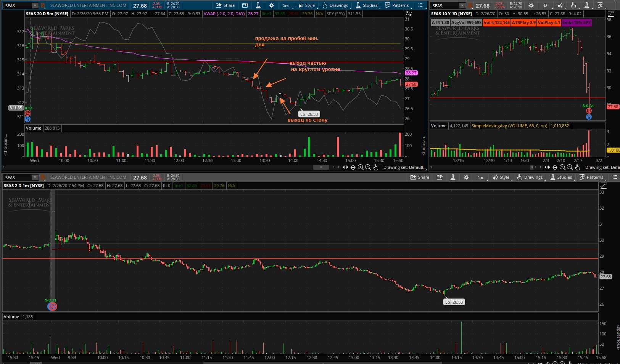Toggle price axis scale icon in top-left chart
Image resolution: width=620 pixels, height=364 pixels.
[409, 14]
